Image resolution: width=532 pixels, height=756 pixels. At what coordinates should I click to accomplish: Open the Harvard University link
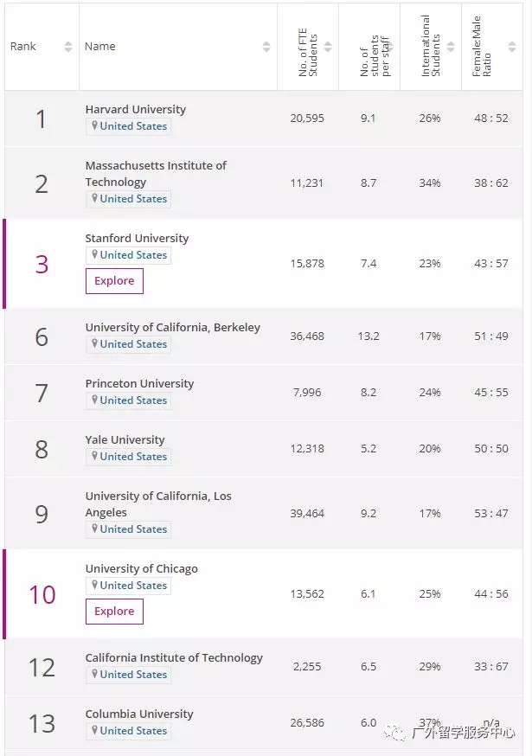click(x=135, y=110)
